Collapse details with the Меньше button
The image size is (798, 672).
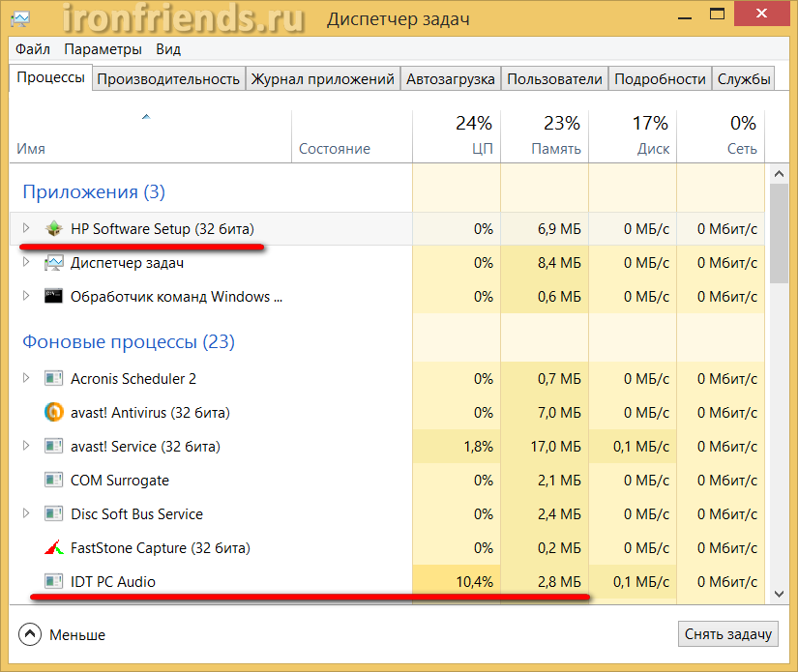(62, 635)
